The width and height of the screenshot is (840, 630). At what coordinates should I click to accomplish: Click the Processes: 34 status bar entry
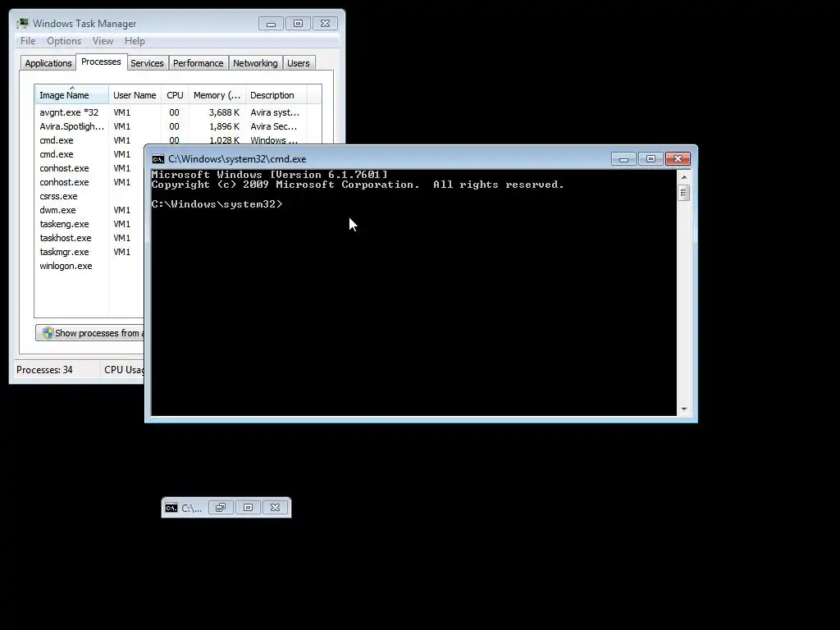44,370
